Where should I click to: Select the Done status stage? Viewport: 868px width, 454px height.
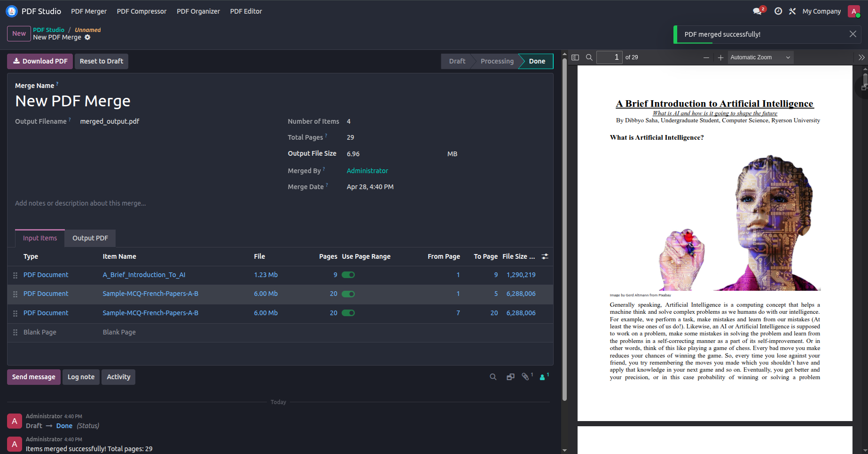[x=537, y=61]
